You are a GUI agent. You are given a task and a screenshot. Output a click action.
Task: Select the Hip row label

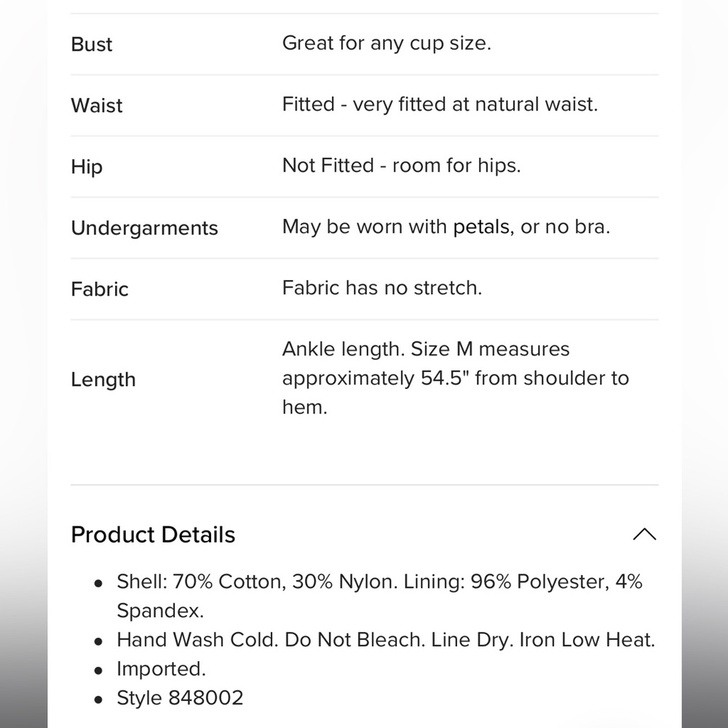click(87, 167)
